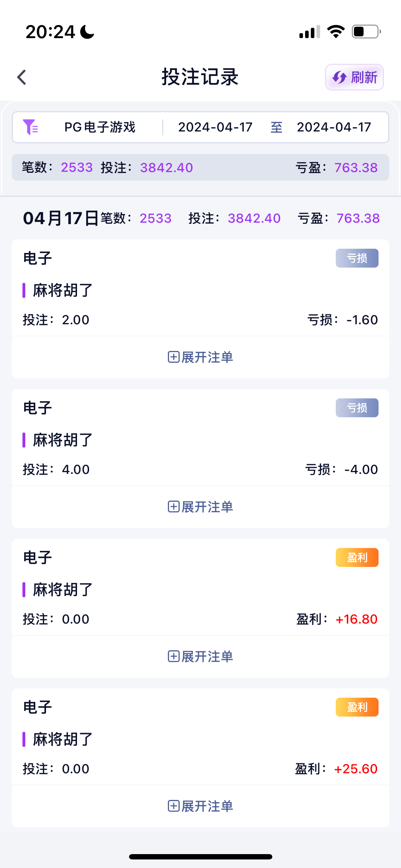
Task: Tap the plus icon on the -4.00 loss bet
Action: click(174, 507)
